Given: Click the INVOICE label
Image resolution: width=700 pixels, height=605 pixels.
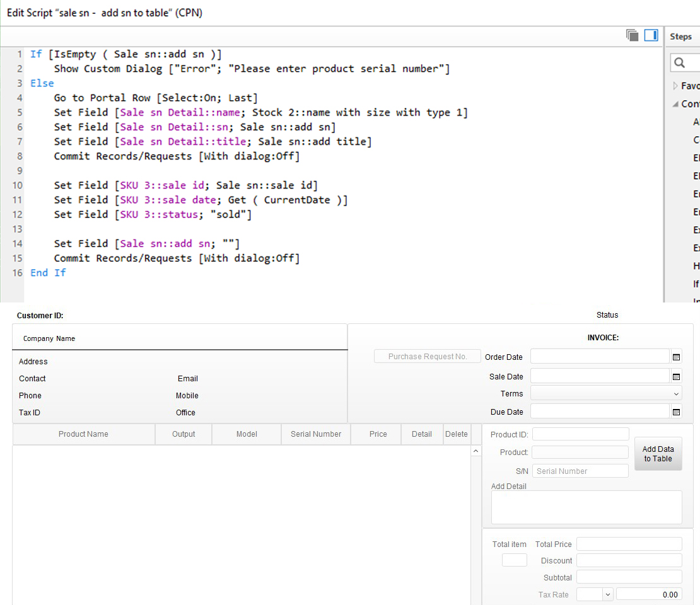Looking at the screenshot, I should [603, 338].
